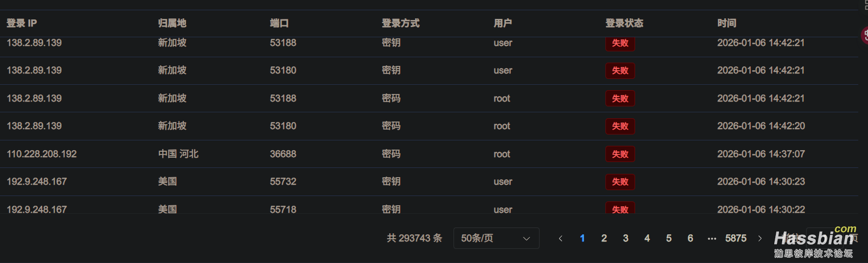This screenshot has height=263, width=868.
Task: Click the 时间 column header
Action: [726, 23]
